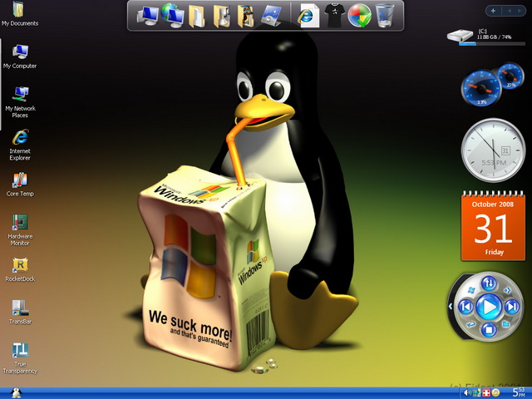Launch Internet Explorer from the dock
532x399 pixels.
click(308, 16)
